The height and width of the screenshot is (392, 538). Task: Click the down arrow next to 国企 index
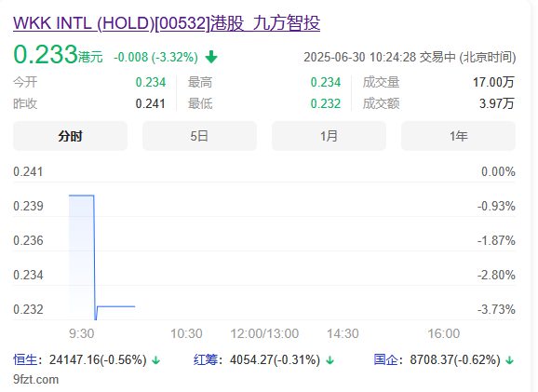[x=510, y=360]
